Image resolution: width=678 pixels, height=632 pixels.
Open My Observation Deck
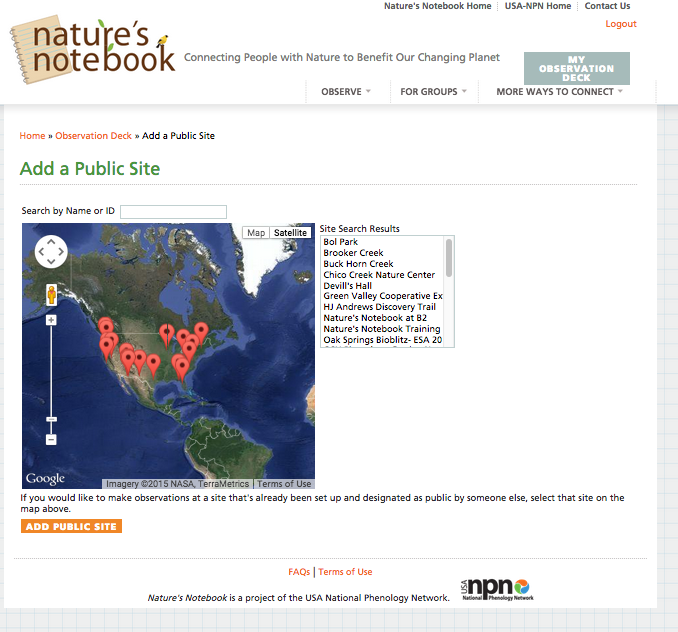pos(576,68)
